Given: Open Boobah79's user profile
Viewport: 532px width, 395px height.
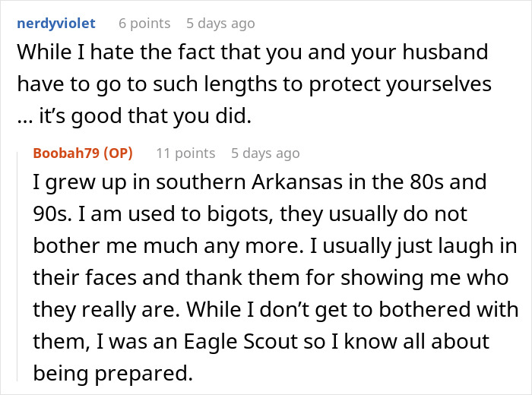Looking at the screenshot, I should tap(69, 153).
